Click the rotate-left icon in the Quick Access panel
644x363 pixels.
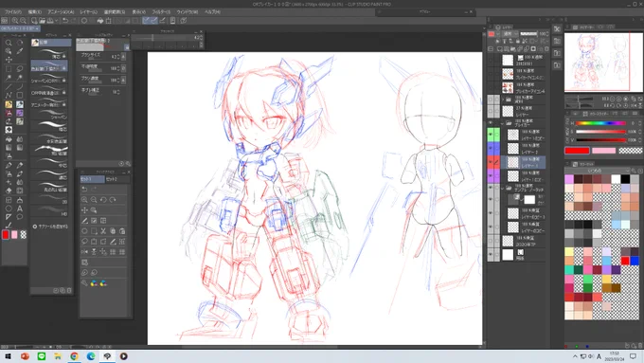[103, 200]
